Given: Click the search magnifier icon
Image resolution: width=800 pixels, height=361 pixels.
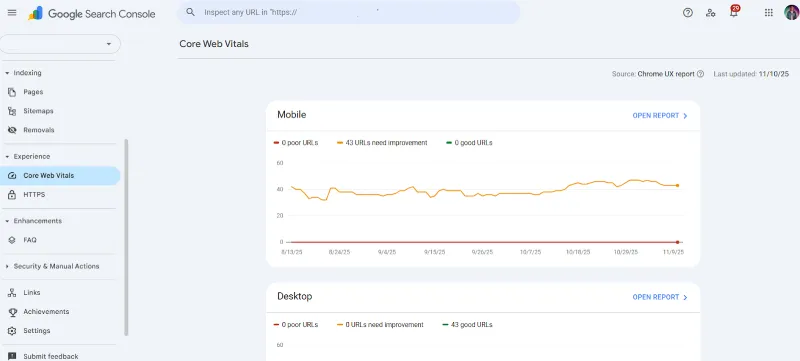Looking at the screenshot, I should [x=190, y=12].
